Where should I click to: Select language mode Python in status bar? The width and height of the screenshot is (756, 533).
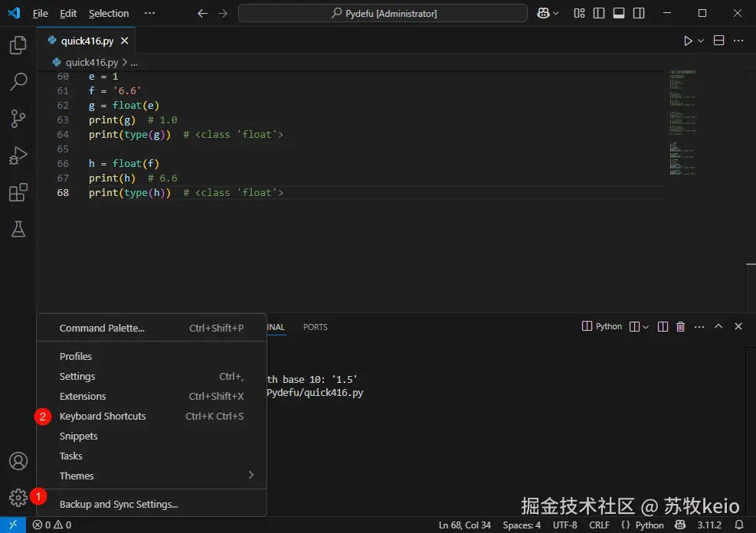coord(649,525)
